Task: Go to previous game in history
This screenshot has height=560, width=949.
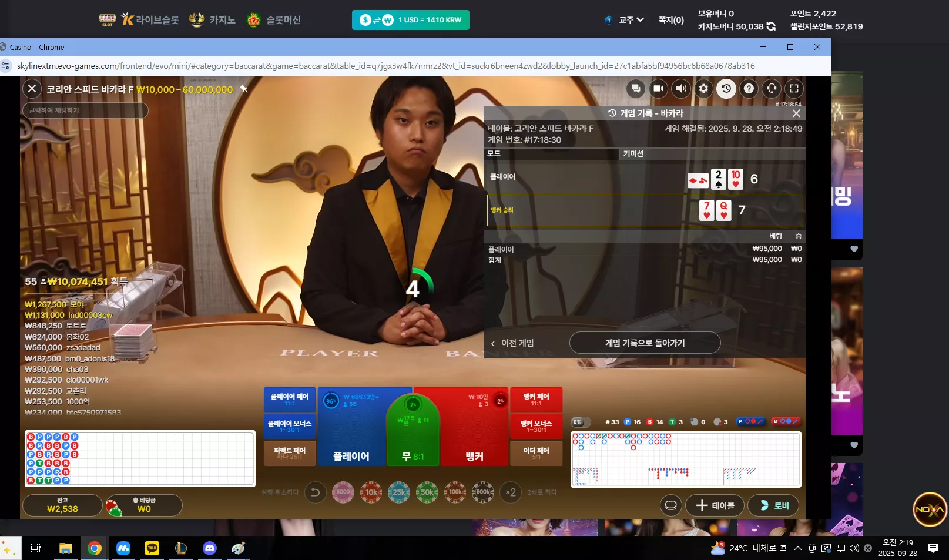Action: pyautogui.click(x=512, y=343)
